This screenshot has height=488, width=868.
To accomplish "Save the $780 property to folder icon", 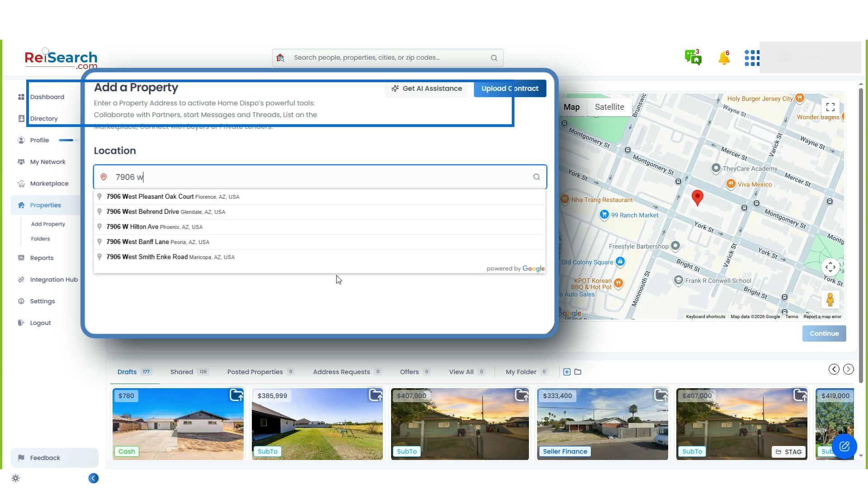I will click(236, 395).
